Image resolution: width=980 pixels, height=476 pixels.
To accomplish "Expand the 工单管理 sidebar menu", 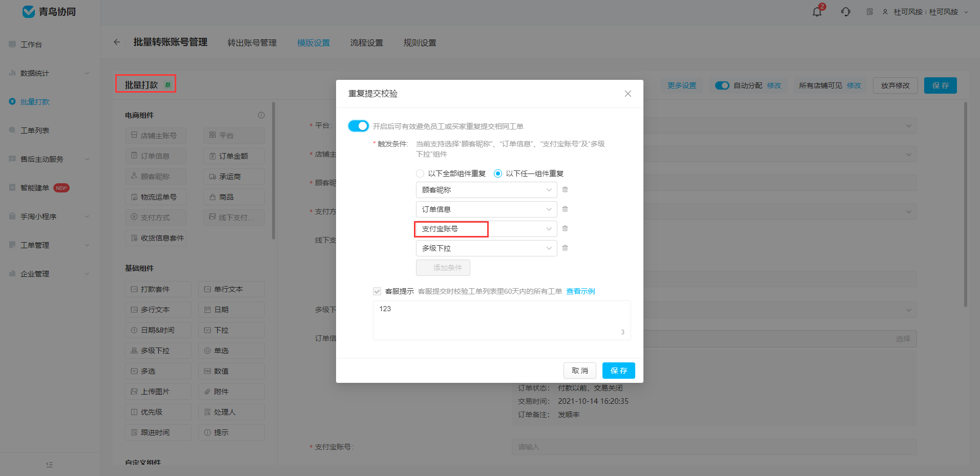I will [x=50, y=245].
